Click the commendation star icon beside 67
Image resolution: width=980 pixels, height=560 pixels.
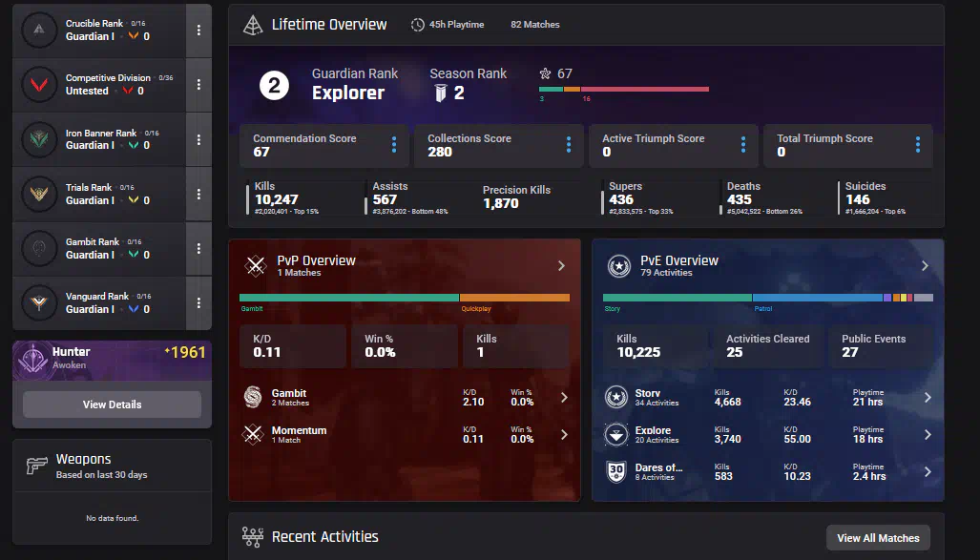click(x=546, y=73)
